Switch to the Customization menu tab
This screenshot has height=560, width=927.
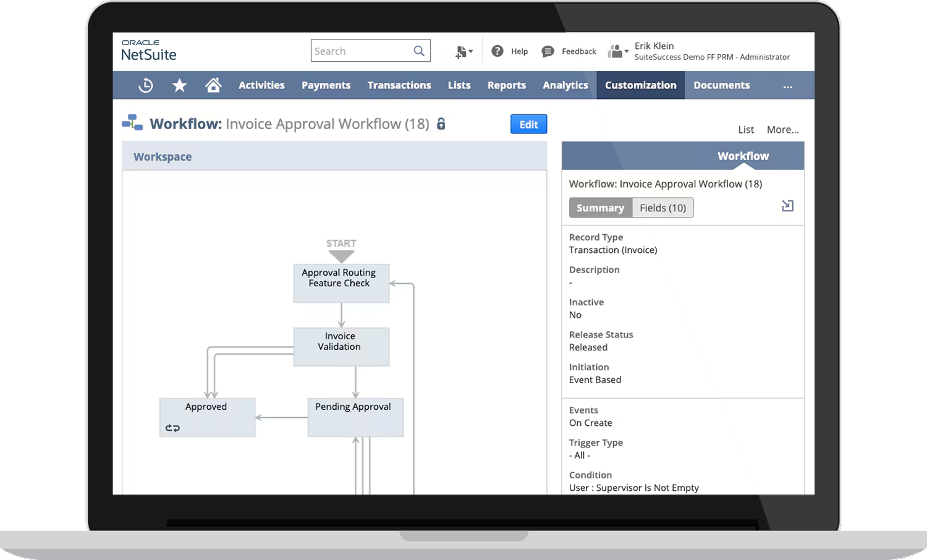coord(640,85)
